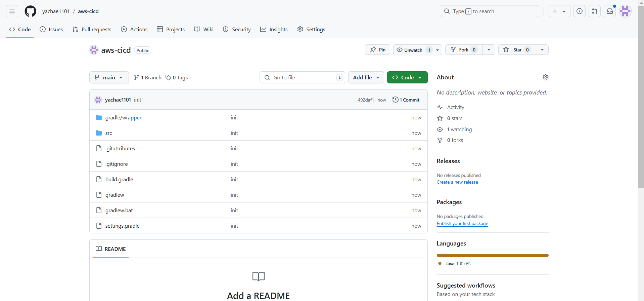Open the Add file dropdown
644x301 pixels.
coord(366,77)
